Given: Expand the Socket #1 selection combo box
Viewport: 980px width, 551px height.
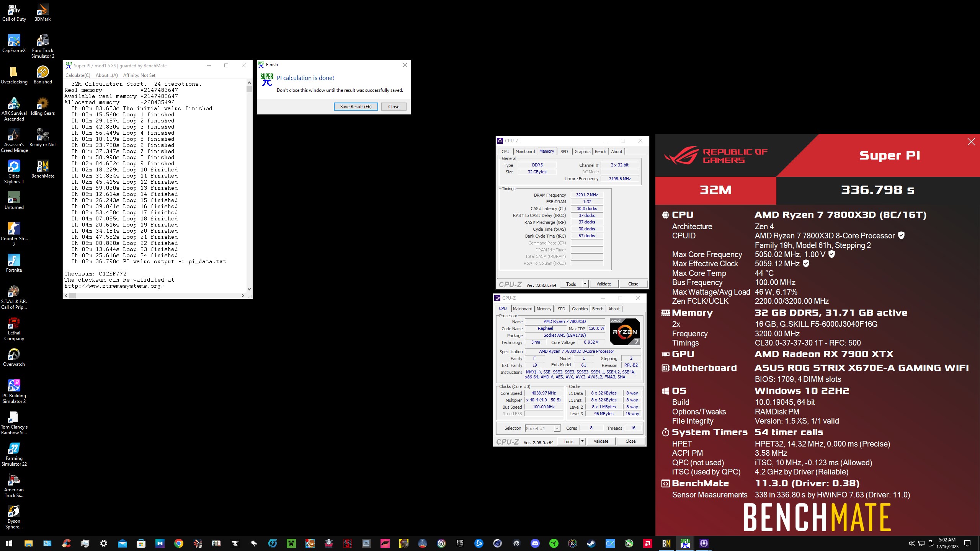Looking at the screenshot, I should pos(542,428).
